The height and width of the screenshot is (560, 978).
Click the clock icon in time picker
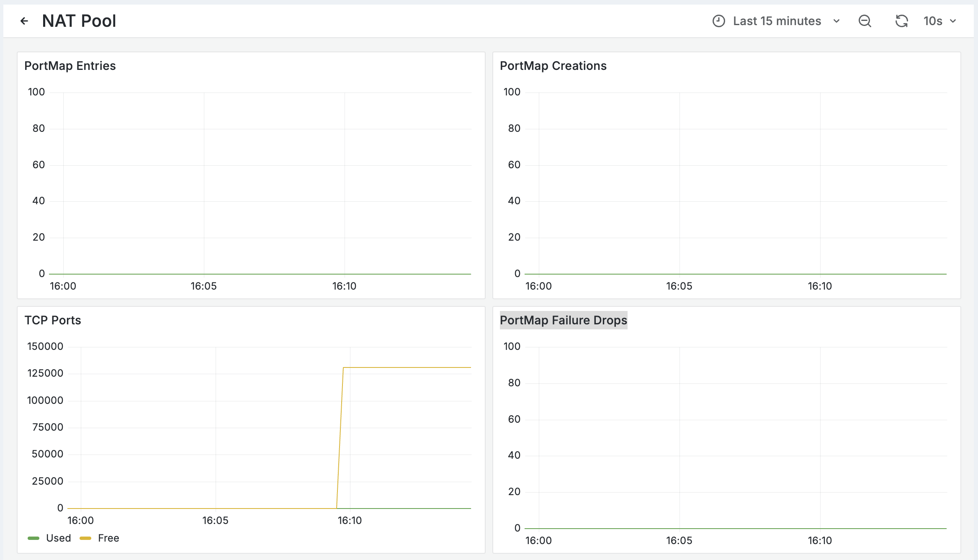[x=718, y=21]
